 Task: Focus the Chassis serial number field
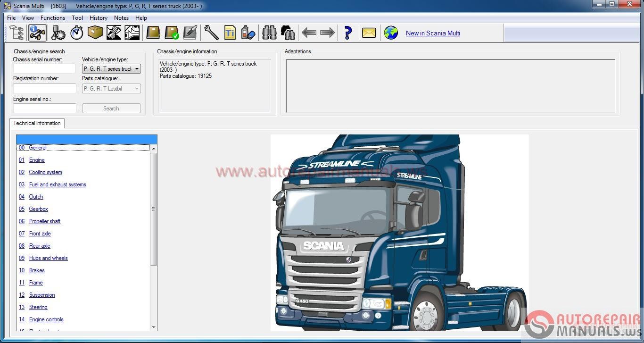pos(44,69)
